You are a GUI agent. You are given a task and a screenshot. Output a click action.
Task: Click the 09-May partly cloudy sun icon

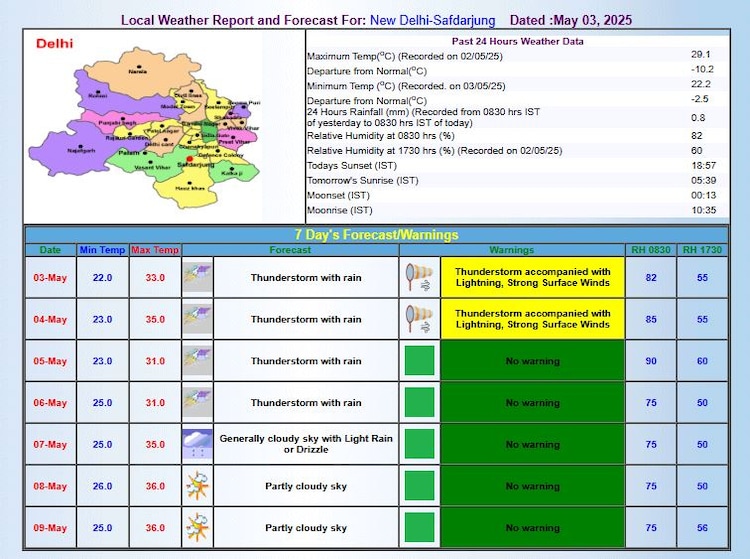[197, 527]
